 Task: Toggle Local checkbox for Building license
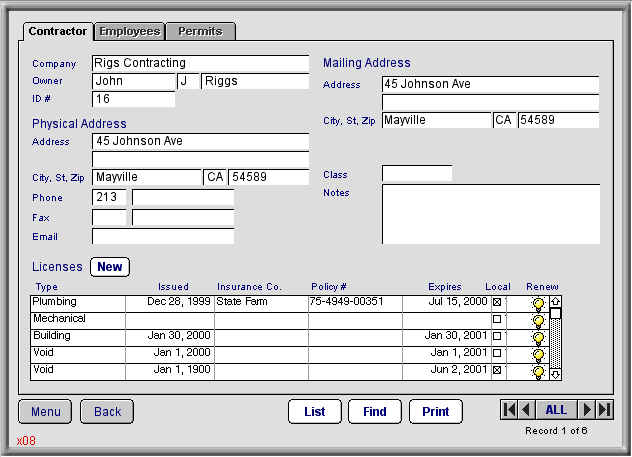coord(497,336)
